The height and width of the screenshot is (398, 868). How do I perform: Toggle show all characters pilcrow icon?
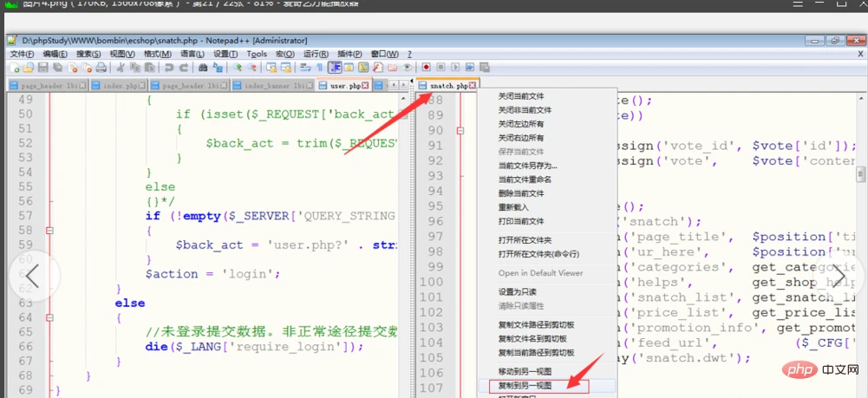(x=319, y=68)
